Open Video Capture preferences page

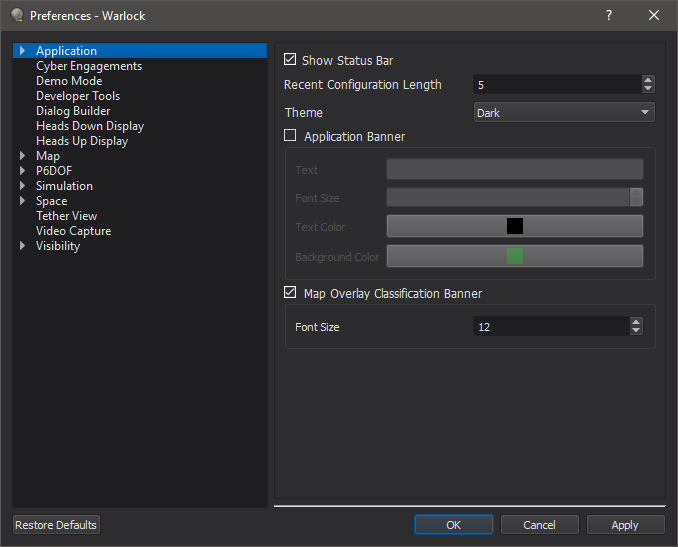[x=74, y=231]
